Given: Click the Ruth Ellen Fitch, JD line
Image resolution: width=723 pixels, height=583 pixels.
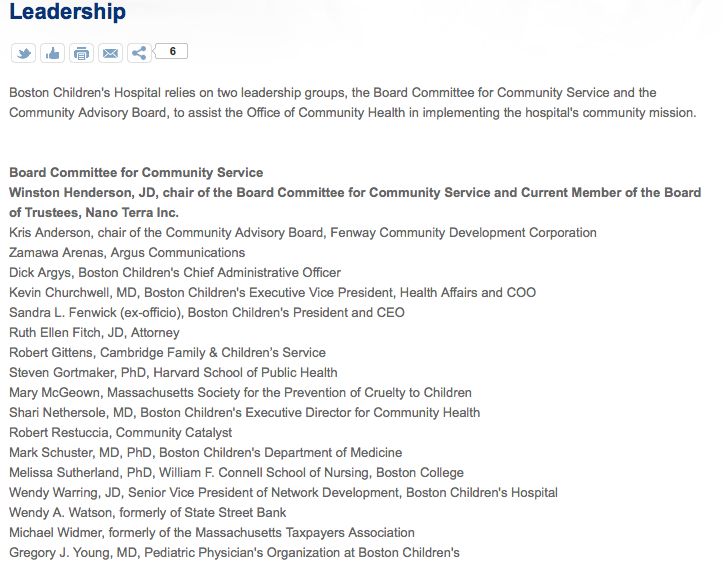Looking at the screenshot, I should (94, 333).
